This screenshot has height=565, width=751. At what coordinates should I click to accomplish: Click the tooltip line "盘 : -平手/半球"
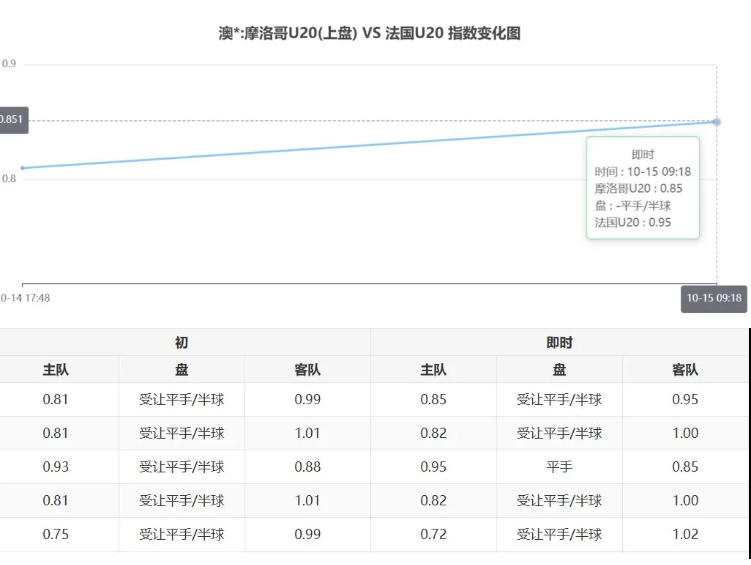[x=632, y=205]
